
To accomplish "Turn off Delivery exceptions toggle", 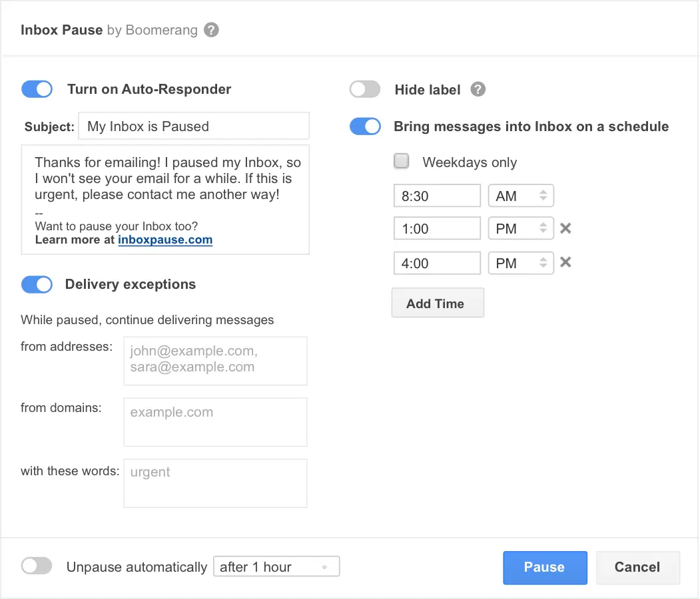I will coord(37,285).
